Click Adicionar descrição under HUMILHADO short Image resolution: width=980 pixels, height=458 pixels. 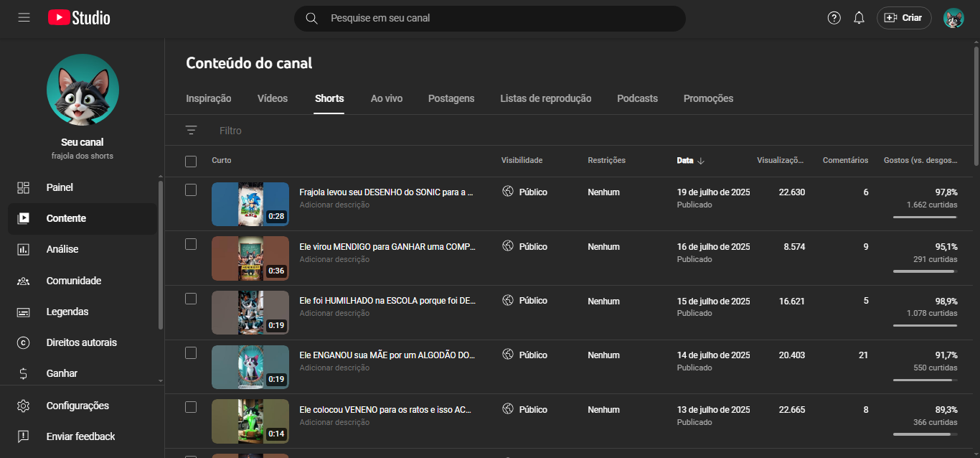click(x=334, y=313)
